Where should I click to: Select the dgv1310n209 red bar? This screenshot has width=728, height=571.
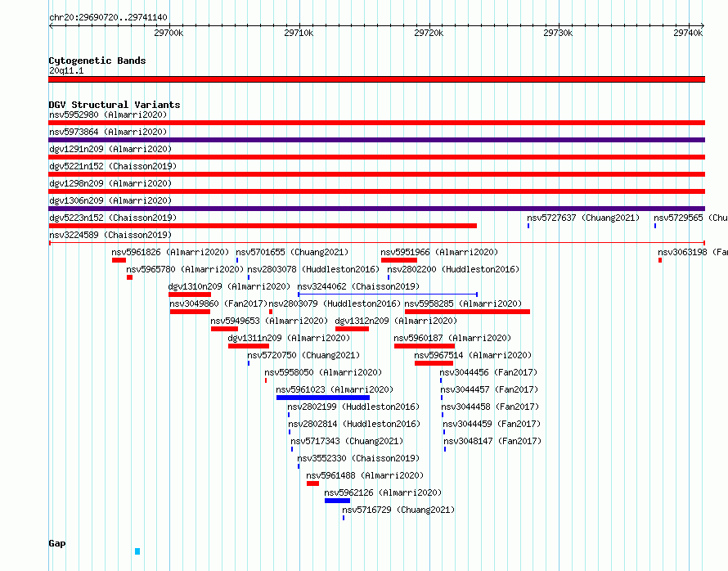coord(190,294)
